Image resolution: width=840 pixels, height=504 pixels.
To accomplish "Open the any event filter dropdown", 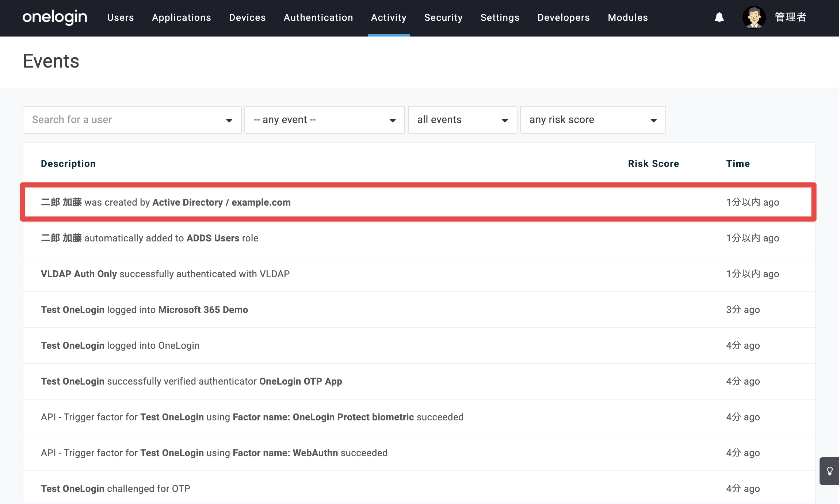I will pos(324,120).
